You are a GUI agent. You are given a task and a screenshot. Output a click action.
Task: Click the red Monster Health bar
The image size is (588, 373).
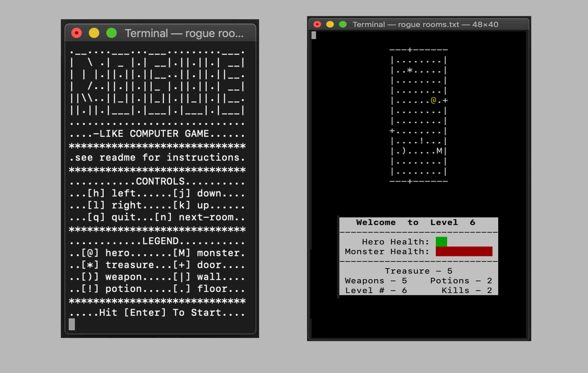pyautogui.click(x=464, y=251)
